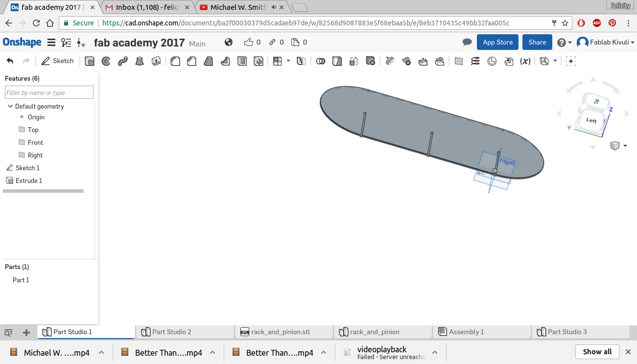Screen dimensions: 637x364
Task: Select the Thicken tool
Action: tap(156, 61)
